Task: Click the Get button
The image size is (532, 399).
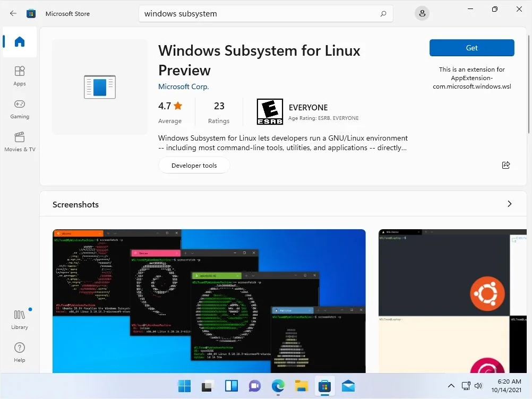Action: (x=471, y=48)
